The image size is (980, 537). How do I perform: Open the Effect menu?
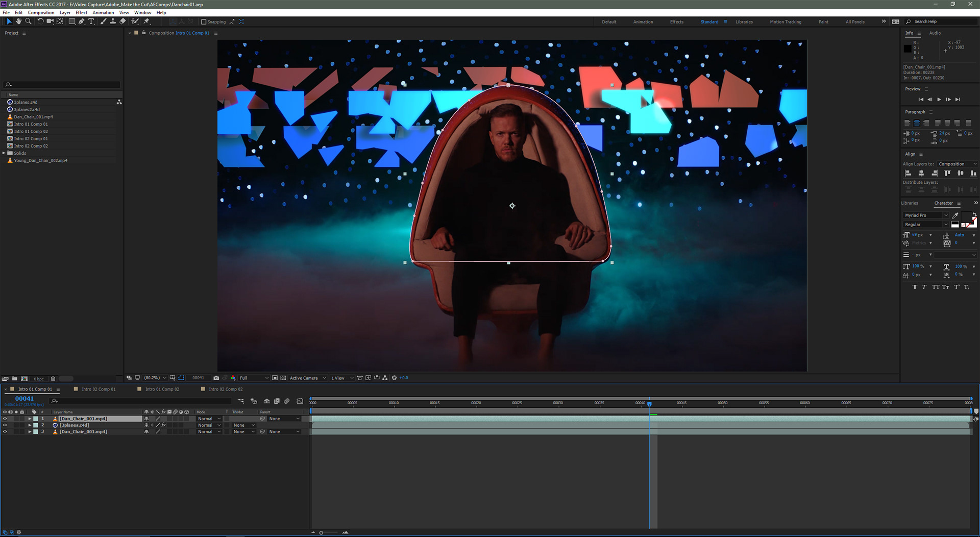[81, 13]
